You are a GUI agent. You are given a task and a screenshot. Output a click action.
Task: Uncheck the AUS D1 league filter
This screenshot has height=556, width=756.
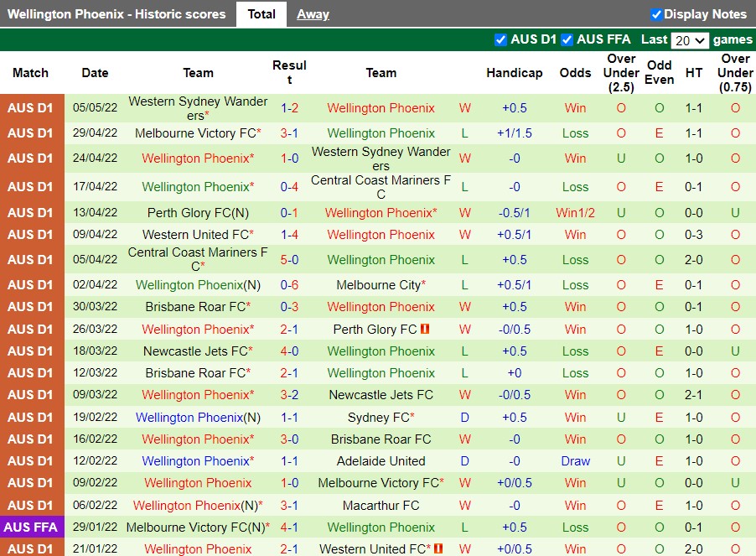500,39
